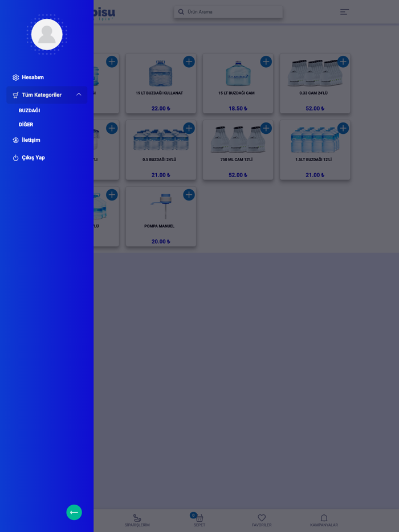Click the power icon beside Çıkış Yap
The height and width of the screenshot is (532, 399).
(x=15, y=158)
